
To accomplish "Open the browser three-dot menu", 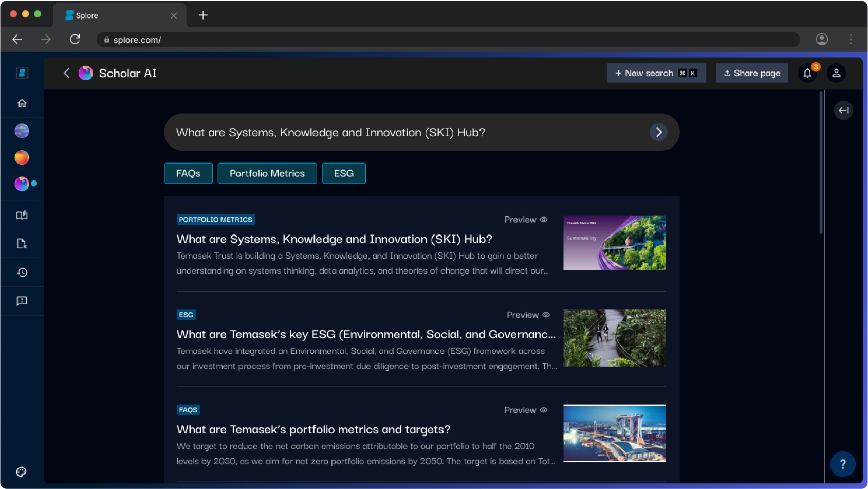I will coord(851,40).
